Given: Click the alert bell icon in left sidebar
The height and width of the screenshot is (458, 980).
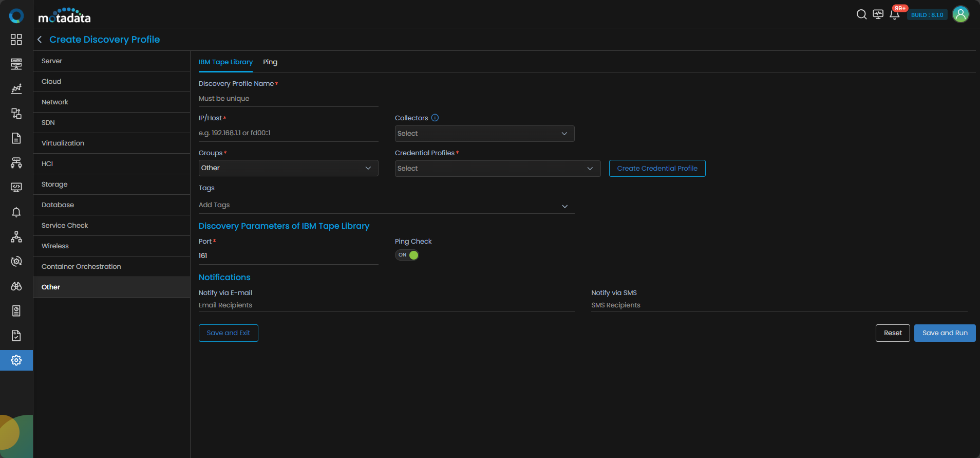Looking at the screenshot, I should [x=16, y=212].
